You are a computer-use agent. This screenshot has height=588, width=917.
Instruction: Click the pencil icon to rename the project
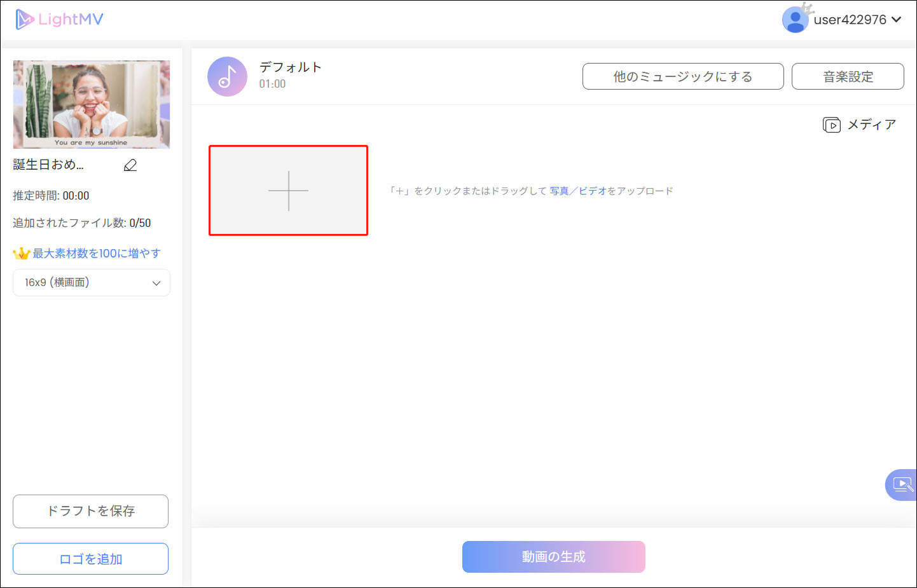coord(130,165)
